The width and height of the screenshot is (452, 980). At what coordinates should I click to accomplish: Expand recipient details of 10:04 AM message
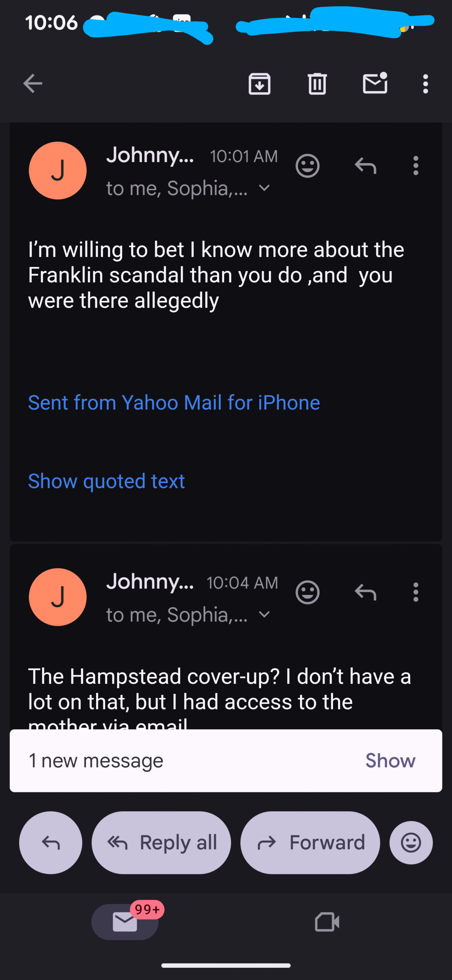[264, 615]
